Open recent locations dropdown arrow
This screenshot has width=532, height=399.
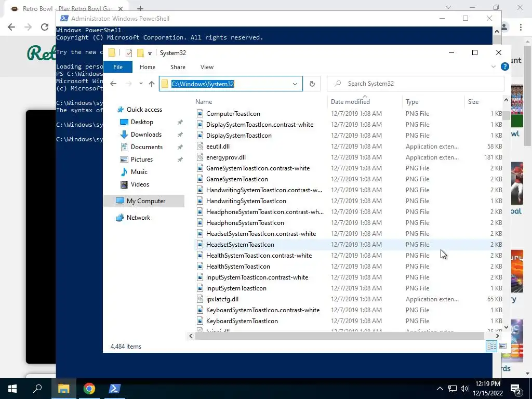tap(141, 84)
